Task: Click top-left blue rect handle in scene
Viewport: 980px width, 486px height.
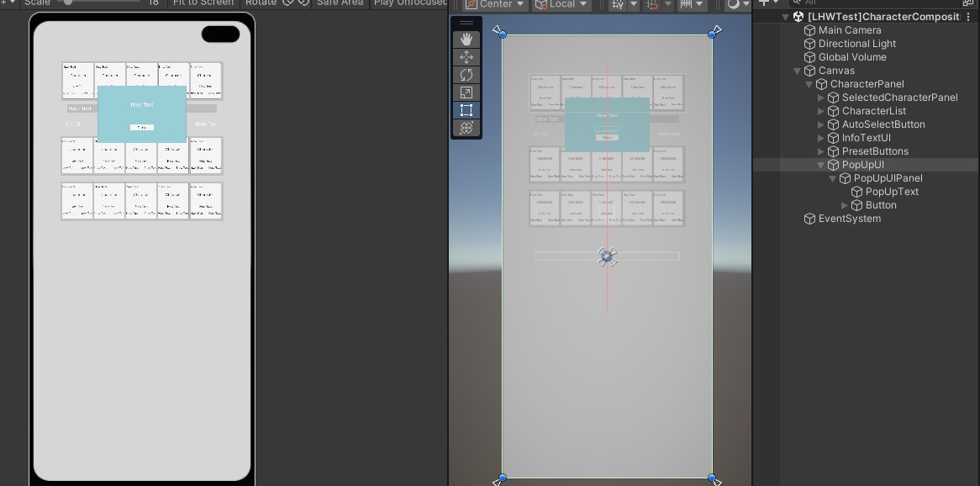Action: [x=503, y=34]
